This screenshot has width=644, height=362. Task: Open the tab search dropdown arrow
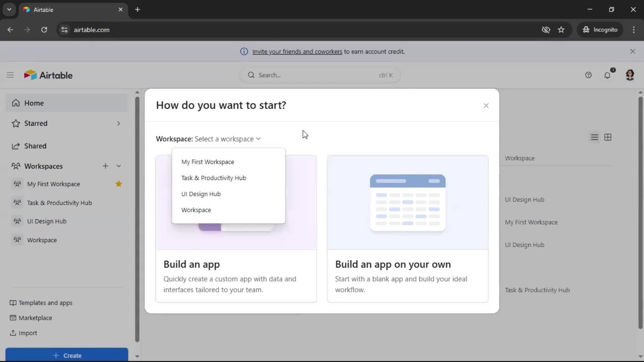pyautogui.click(x=9, y=9)
